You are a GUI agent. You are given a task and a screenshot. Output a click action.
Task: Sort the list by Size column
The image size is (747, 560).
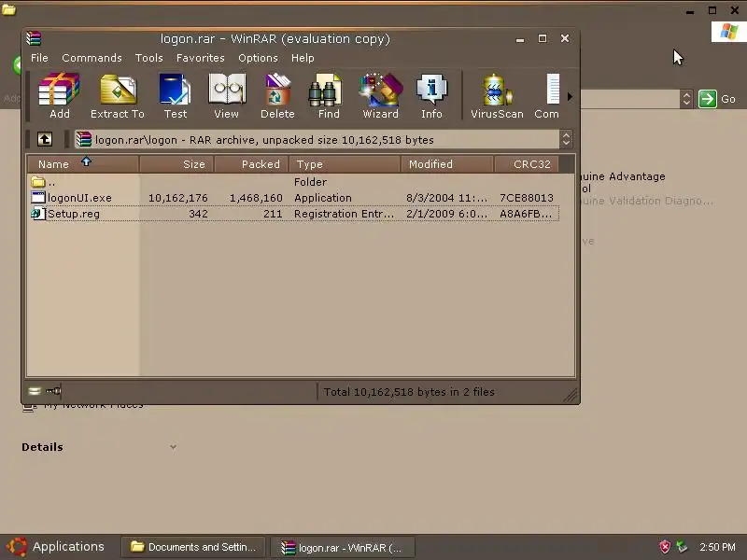point(176,164)
